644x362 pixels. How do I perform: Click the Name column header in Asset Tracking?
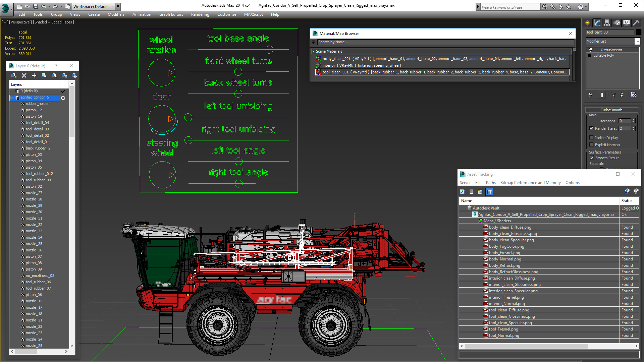coord(539,201)
